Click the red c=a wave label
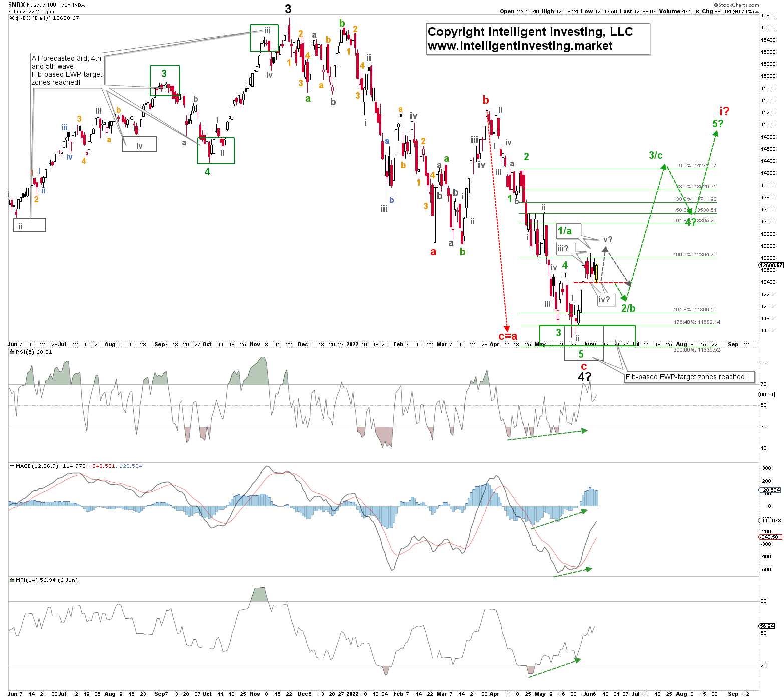The width and height of the screenshot is (784, 699). [x=508, y=336]
